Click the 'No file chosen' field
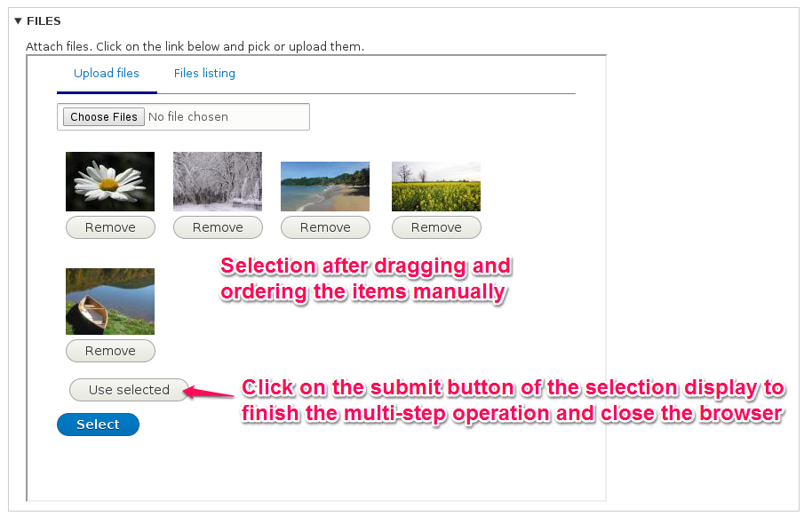 [x=188, y=117]
